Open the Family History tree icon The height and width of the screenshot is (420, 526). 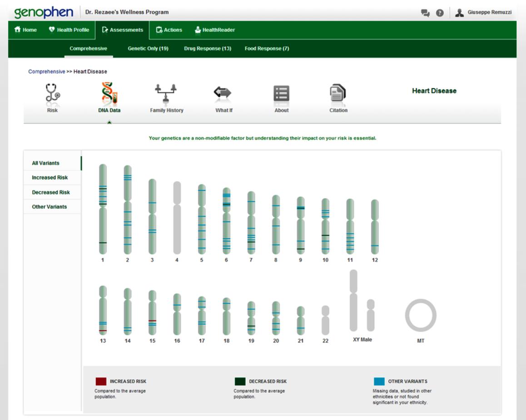pyautogui.click(x=166, y=93)
